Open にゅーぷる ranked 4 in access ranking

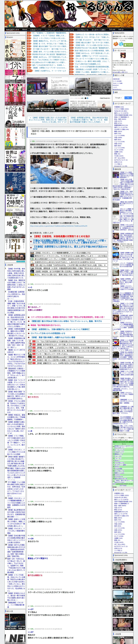[x=118, y=456]
